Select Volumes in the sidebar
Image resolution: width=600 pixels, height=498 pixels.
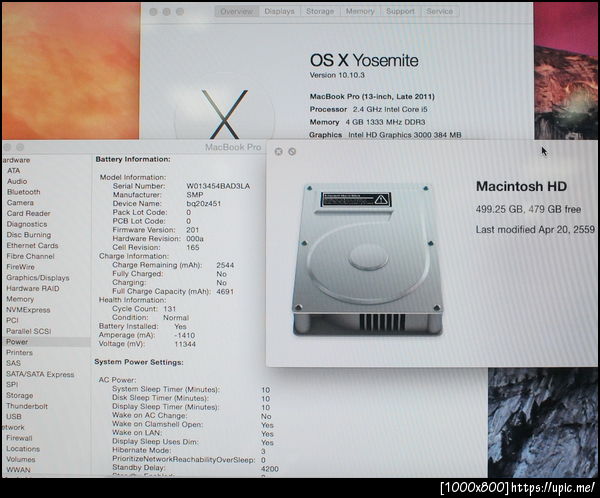(x=21, y=459)
